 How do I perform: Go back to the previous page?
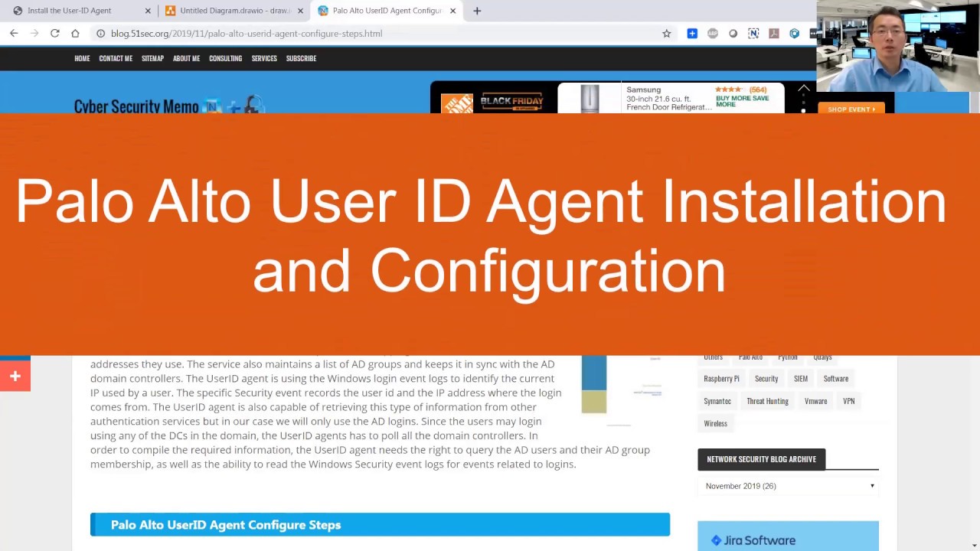[14, 34]
